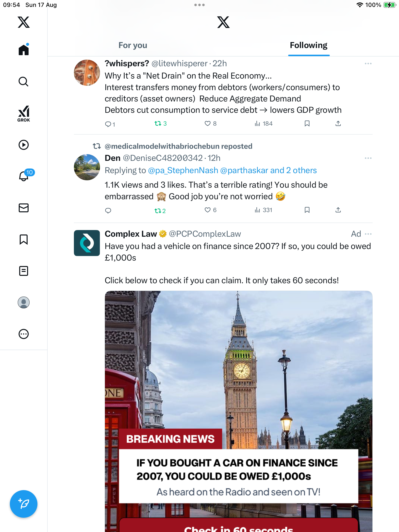Expand the sidebar More circle menu

coord(24,334)
